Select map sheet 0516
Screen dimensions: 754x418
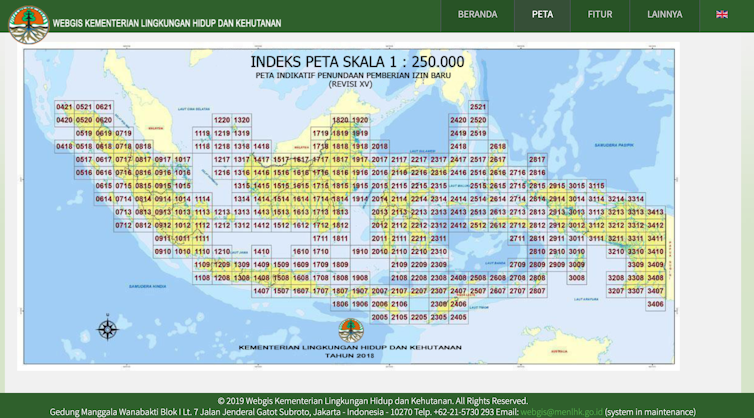click(84, 173)
